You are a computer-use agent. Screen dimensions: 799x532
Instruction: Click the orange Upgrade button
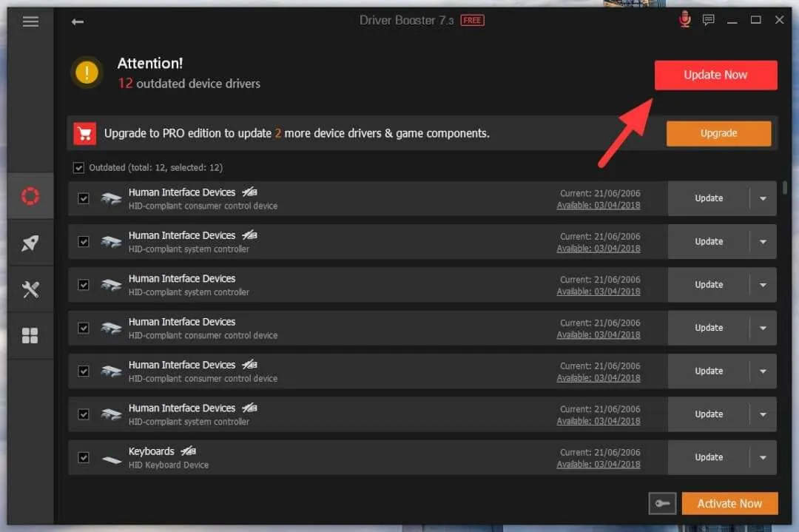tap(718, 133)
